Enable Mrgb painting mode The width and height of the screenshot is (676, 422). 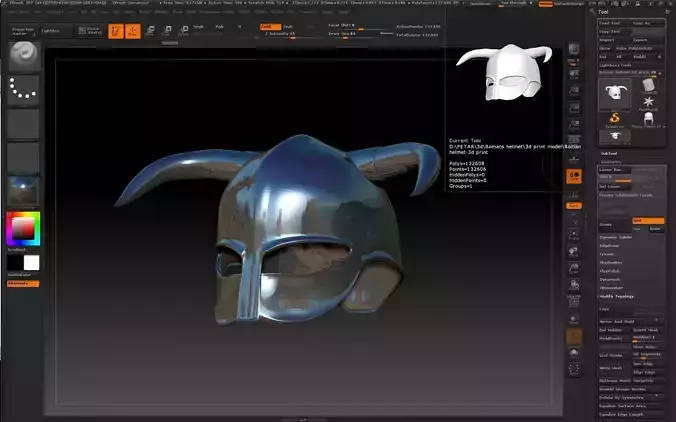pyautogui.click(x=198, y=27)
